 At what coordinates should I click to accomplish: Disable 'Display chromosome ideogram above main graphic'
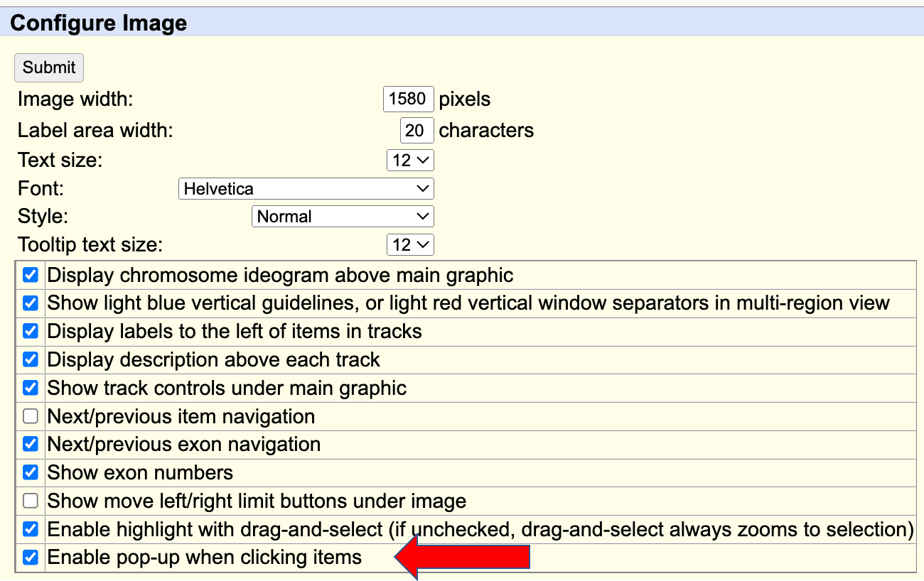(29, 275)
